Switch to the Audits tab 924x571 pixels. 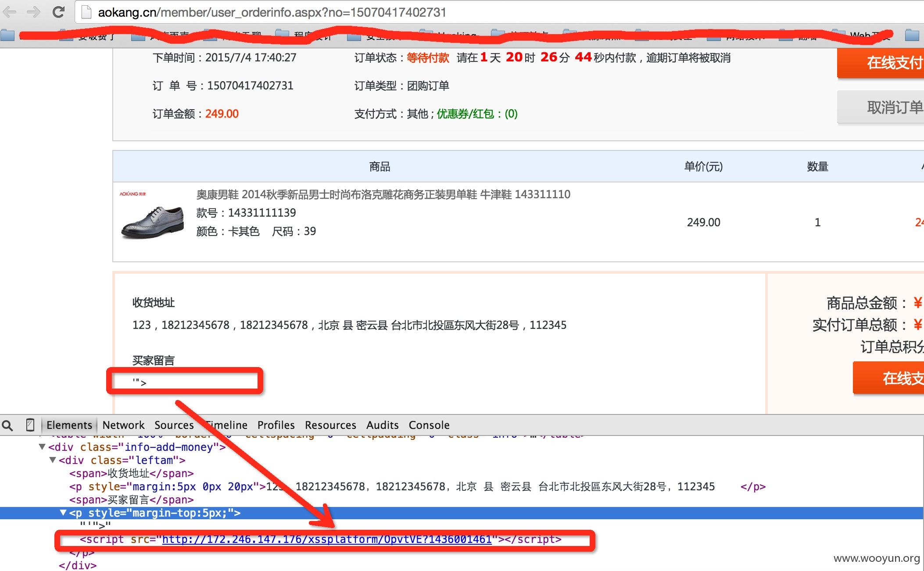point(382,425)
